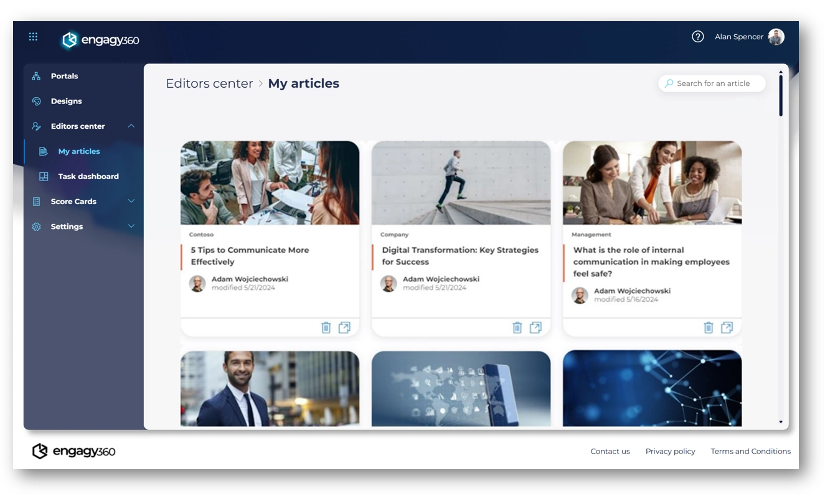The height and width of the screenshot is (504, 825).
Task: Open the app launcher grid icon
Action: click(x=34, y=37)
